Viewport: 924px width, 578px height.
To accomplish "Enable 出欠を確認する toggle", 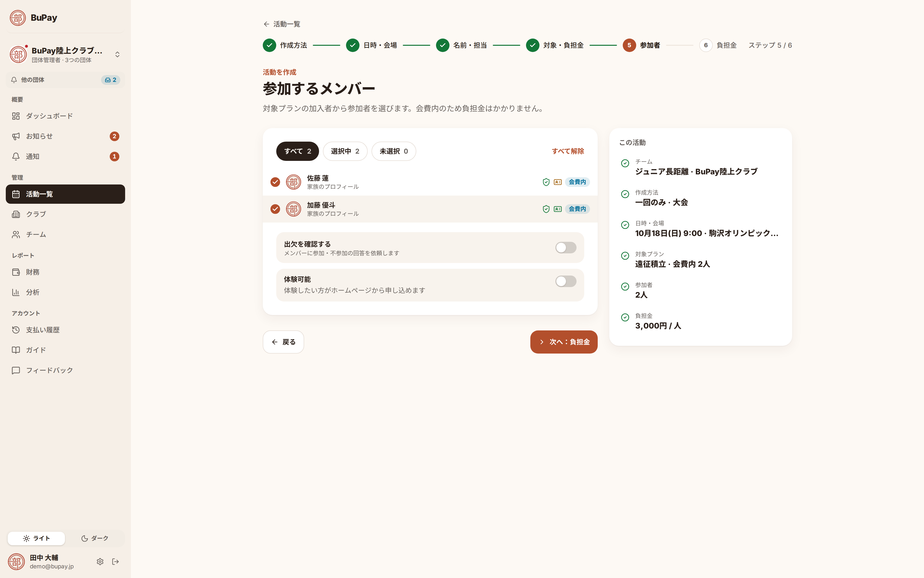I will [565, 248].
